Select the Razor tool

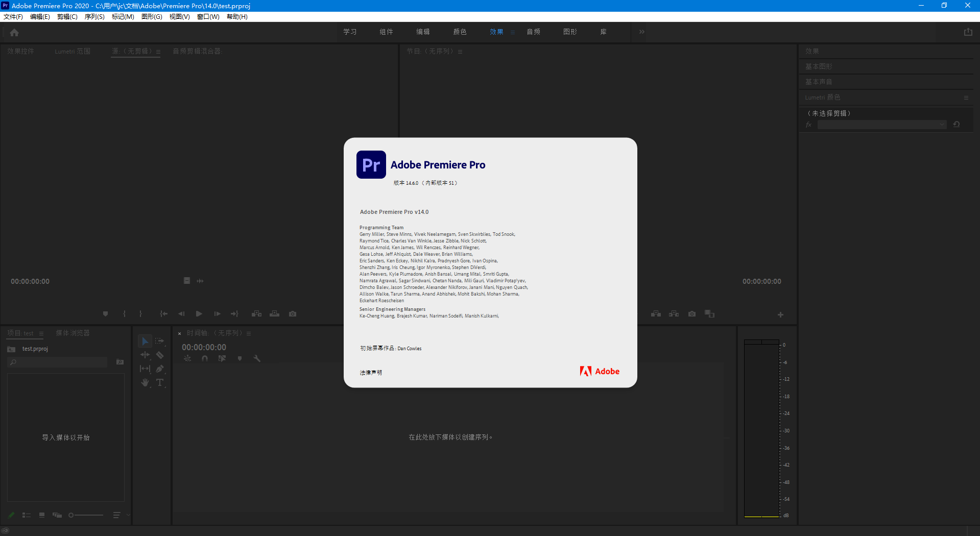click(160, 355)
